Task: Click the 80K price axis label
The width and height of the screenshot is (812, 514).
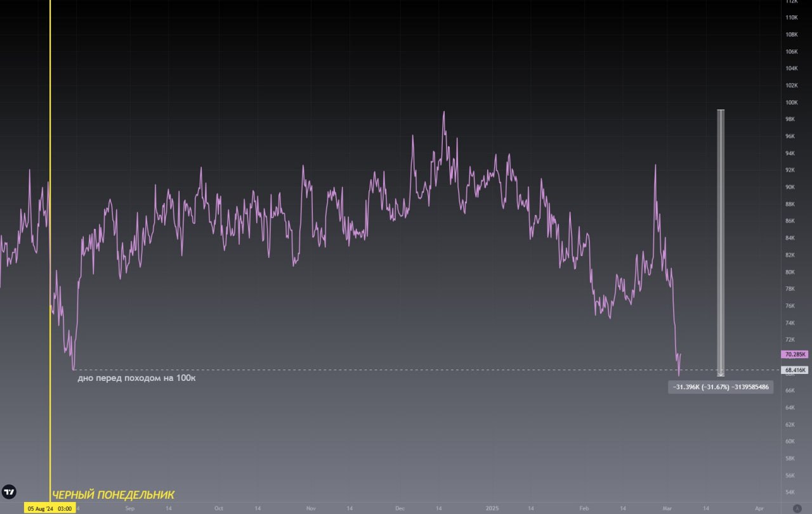Action: coord(790,272)
